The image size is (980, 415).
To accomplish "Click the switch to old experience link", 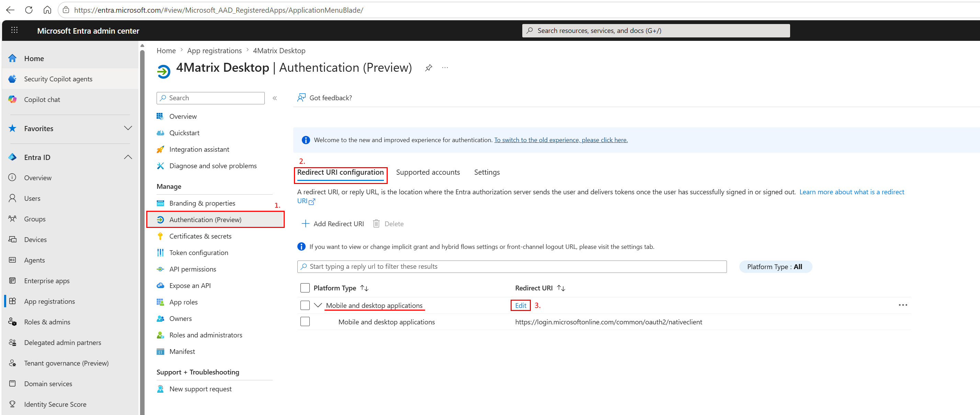I will [x=561, y=140].
